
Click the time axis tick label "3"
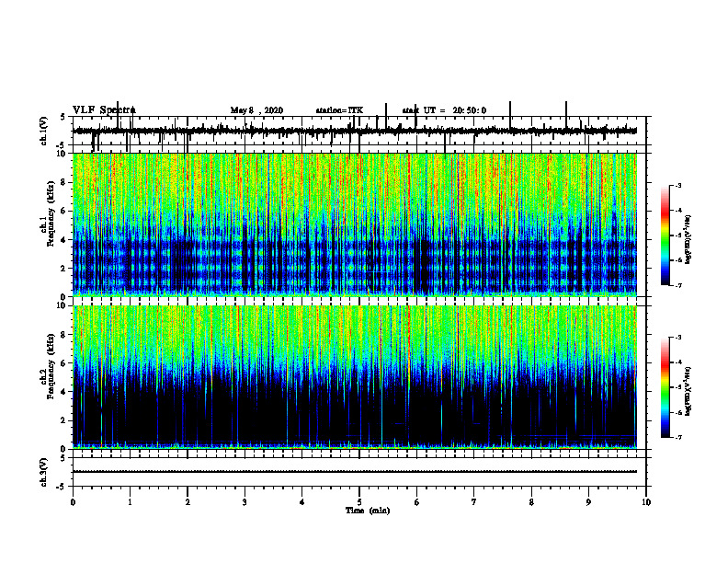click(245, 502)
